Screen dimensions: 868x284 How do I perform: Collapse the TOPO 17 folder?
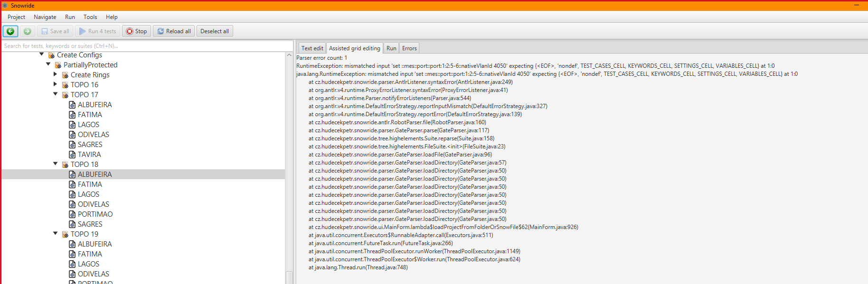click(55, 94)
